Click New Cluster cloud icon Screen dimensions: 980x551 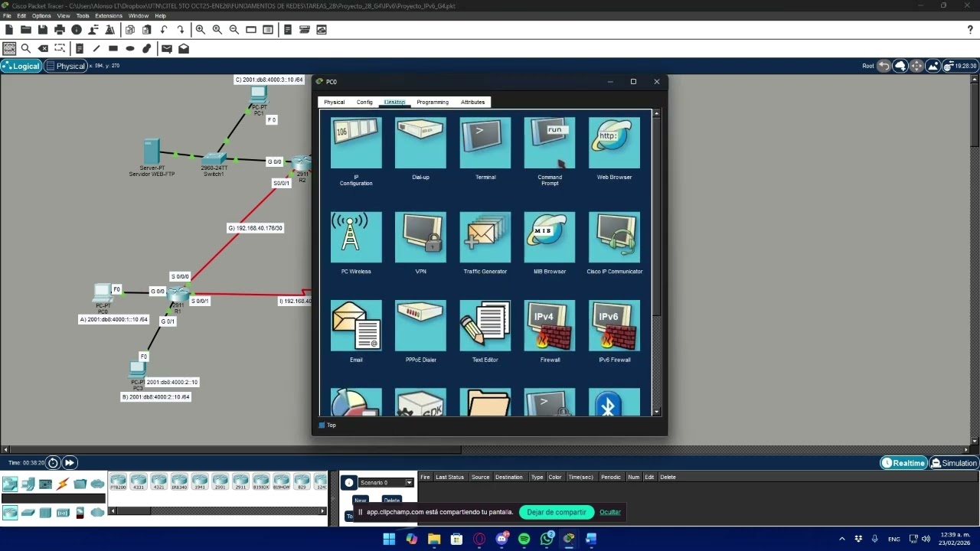click(x=900, y=66)
